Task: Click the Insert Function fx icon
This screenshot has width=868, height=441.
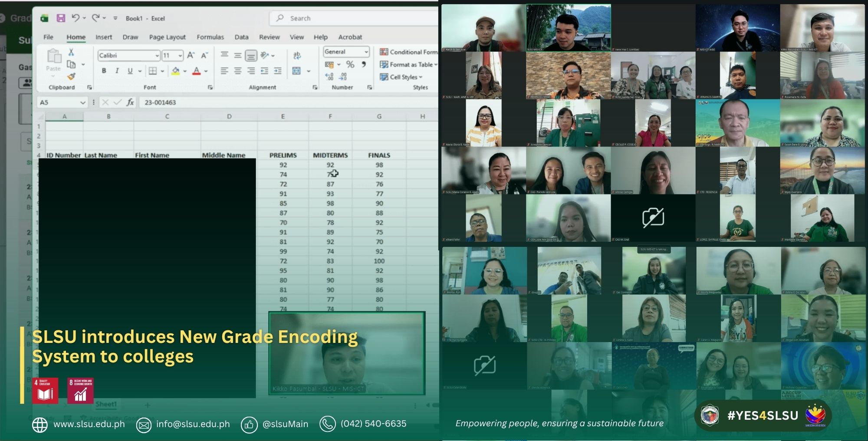Action: pyautogui.click(x=130, y=102)
